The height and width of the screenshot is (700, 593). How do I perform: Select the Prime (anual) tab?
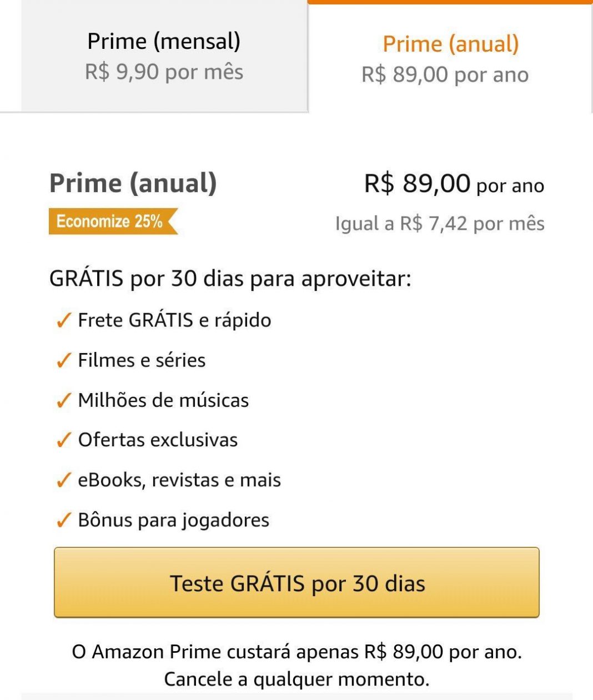pos(450,59)
